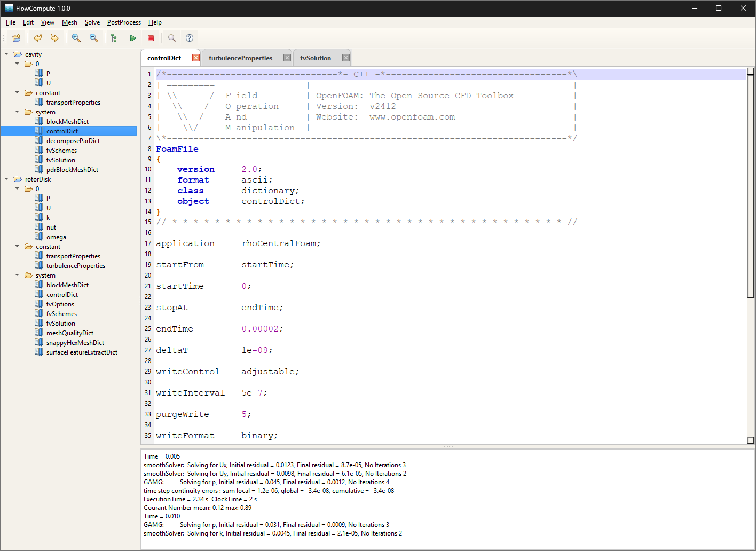The width and height of the screenshot is (756, 551).
Task: Open the View menu
Action: (48, 22)
